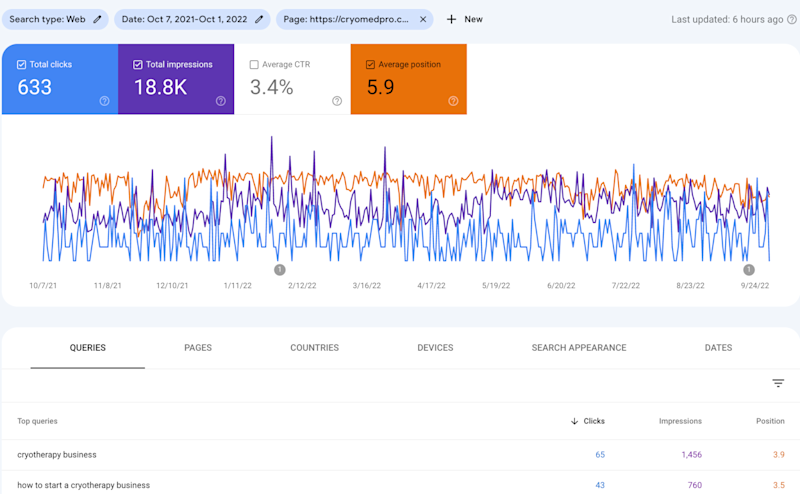Image resolution: width=800 pixels, height=494 pixels.
Task: Open help icon on Total clicks card
Action: [104, 100]
